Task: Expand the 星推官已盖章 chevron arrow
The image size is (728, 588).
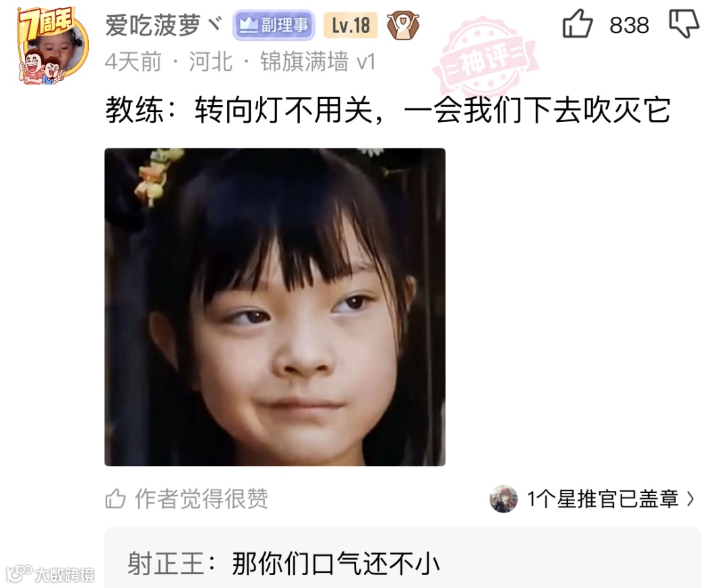Action: click(692, 499)
